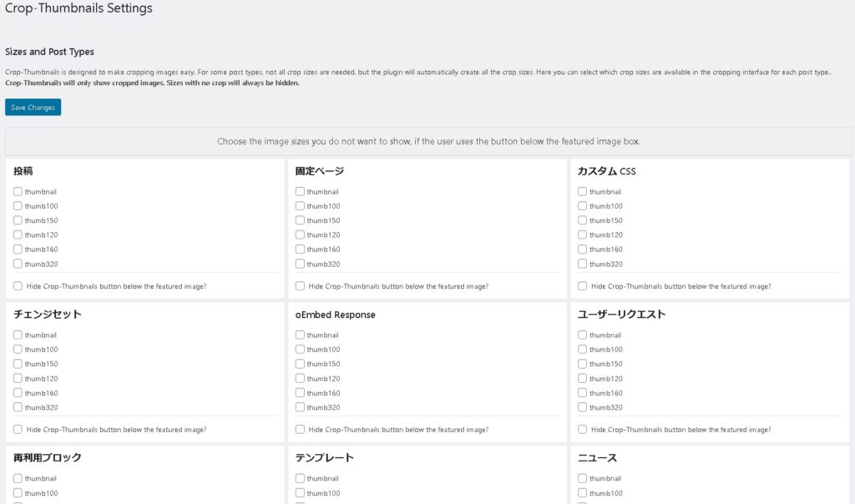Toggle thumb160 checkbox in カスタム CSS

click(582, 249)
